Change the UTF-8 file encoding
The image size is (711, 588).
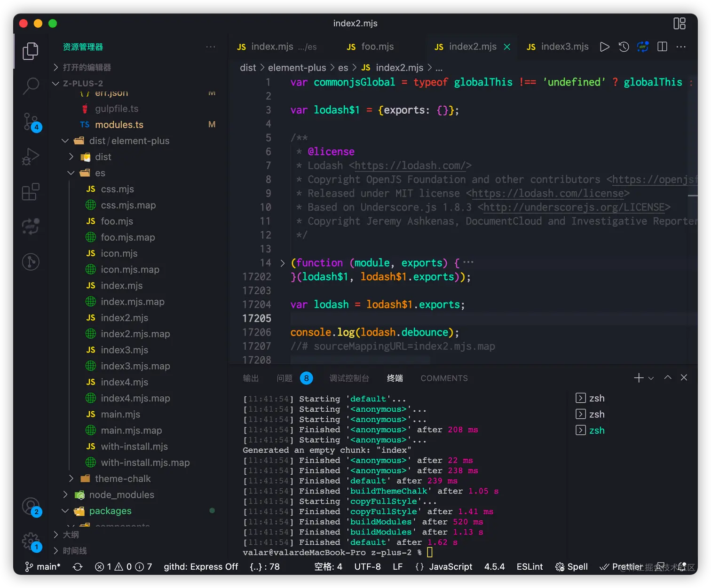click(x=367, y=567)
